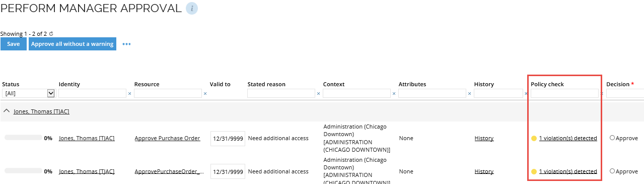Open the Status [All] filter dropdown
The height and width of the screenshot is (184, 644).
(x=28, y=93)
